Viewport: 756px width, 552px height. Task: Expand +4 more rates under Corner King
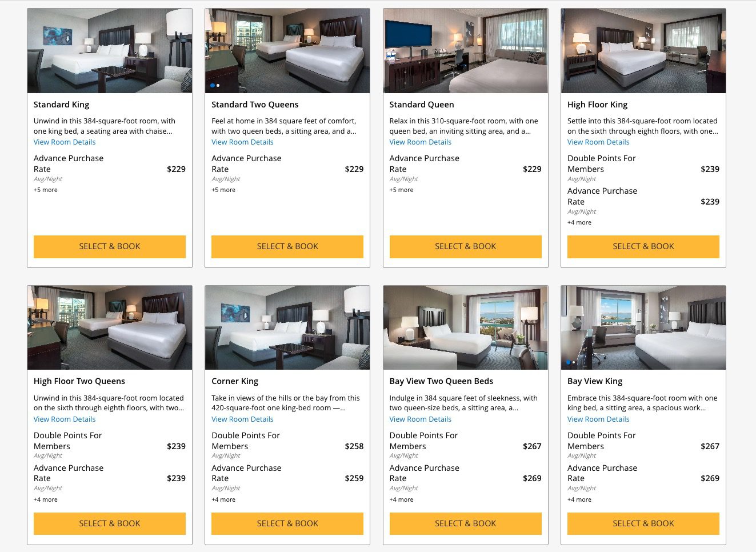click(x=223, y=499)
